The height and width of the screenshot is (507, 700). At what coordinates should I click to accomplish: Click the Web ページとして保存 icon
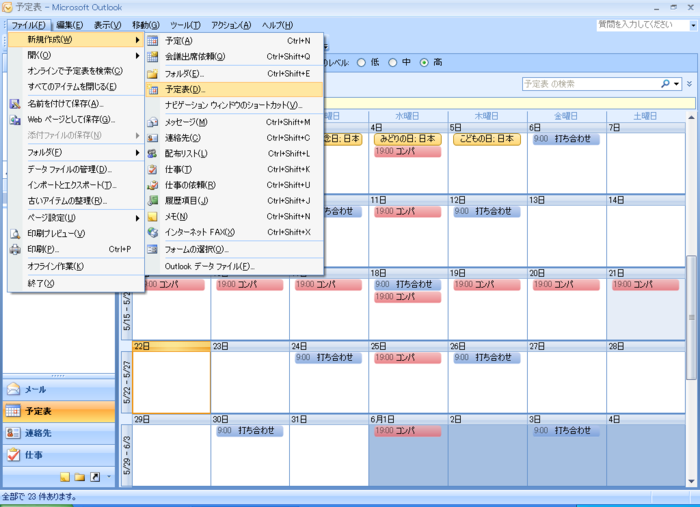(15, 120)
